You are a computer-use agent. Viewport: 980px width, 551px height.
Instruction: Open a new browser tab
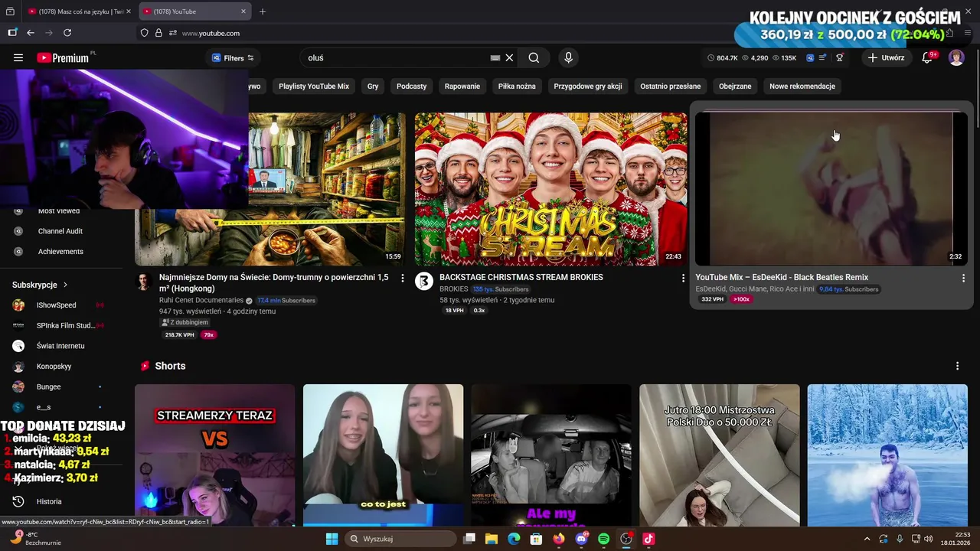pyautogui.click(x=263, y=11)
